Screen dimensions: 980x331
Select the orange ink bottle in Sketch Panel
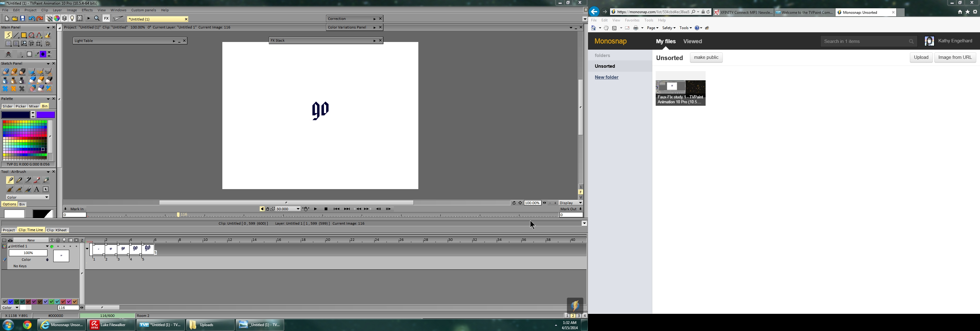14,80
